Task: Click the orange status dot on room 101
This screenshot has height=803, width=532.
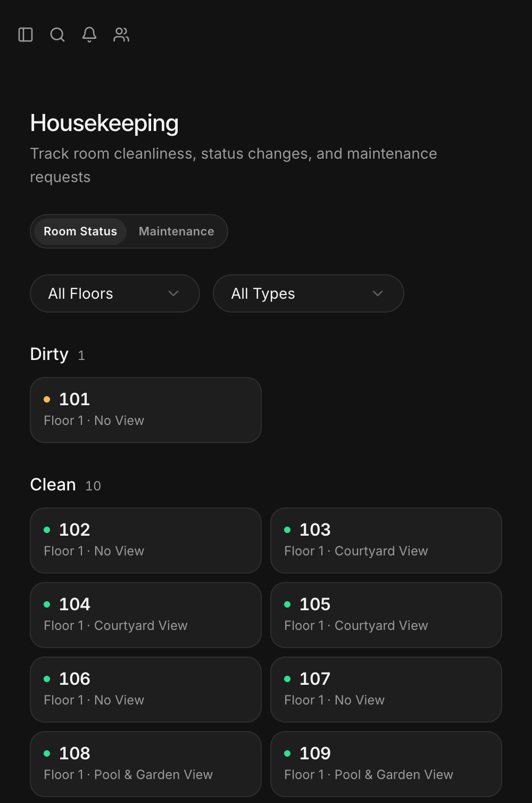Action: point(47,399)
